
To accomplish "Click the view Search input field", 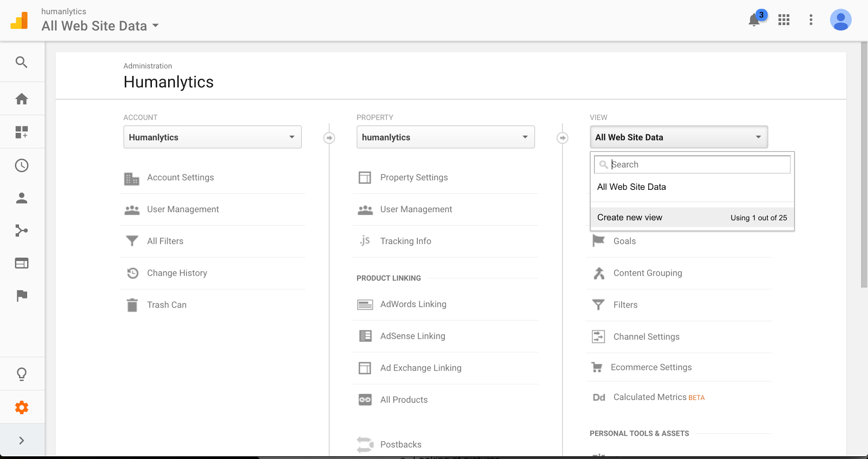I will click(692, 164).
